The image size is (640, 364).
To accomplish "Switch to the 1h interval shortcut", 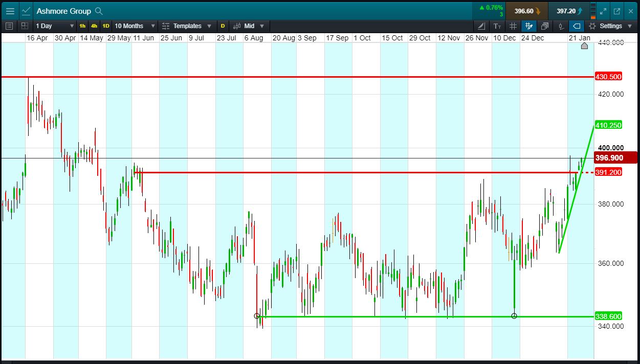I will click(82, 26).
